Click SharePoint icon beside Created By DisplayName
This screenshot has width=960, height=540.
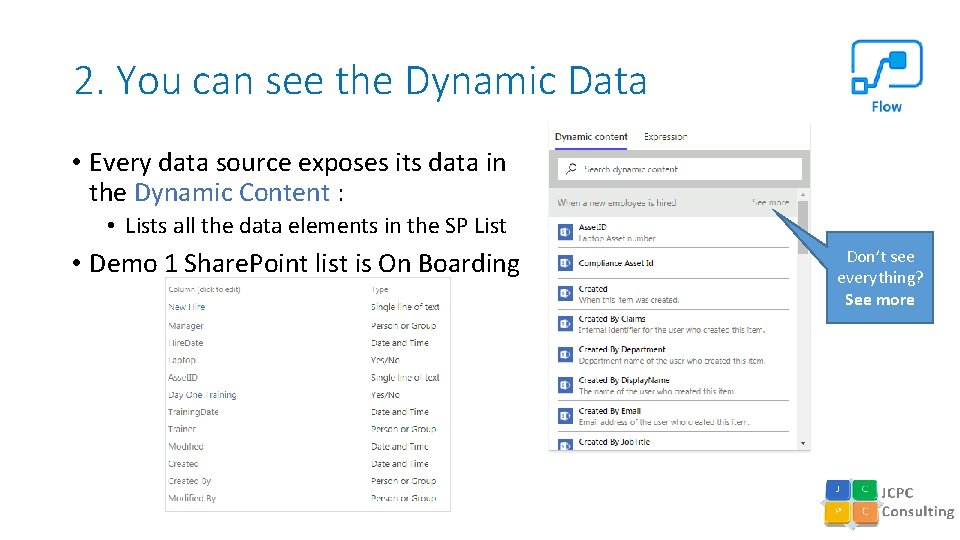coord(566,385)
